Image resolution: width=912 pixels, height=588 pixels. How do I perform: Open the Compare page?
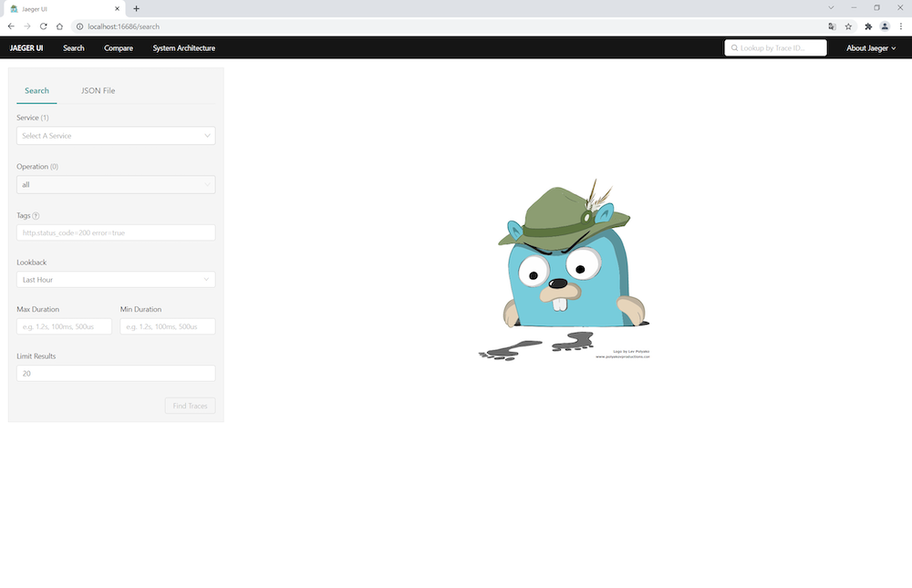pyautogui.click(x=119, y=47)
